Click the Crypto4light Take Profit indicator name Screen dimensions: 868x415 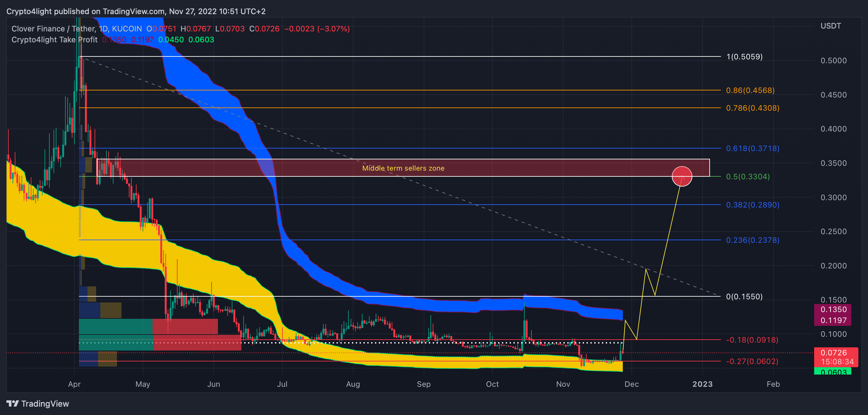[54, 39]
